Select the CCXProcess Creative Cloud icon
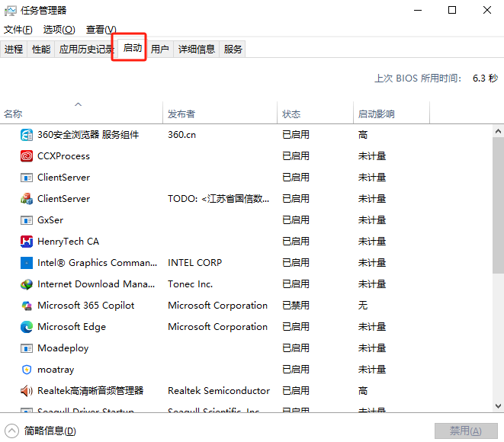This screenshot has height=442, width=504. (27, 156)
